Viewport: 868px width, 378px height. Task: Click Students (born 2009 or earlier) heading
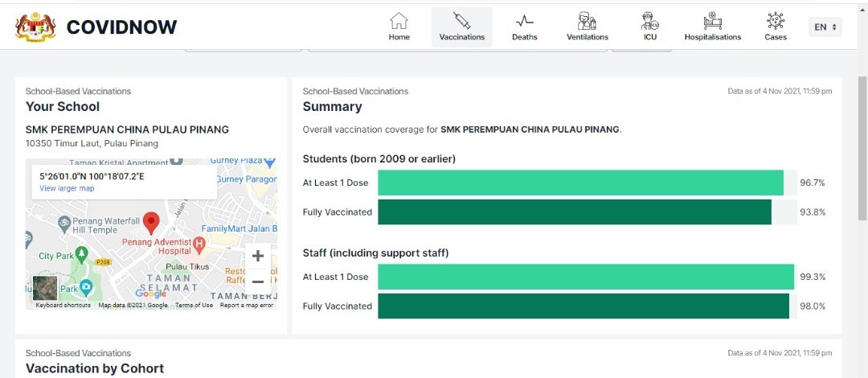click(379, 159)
